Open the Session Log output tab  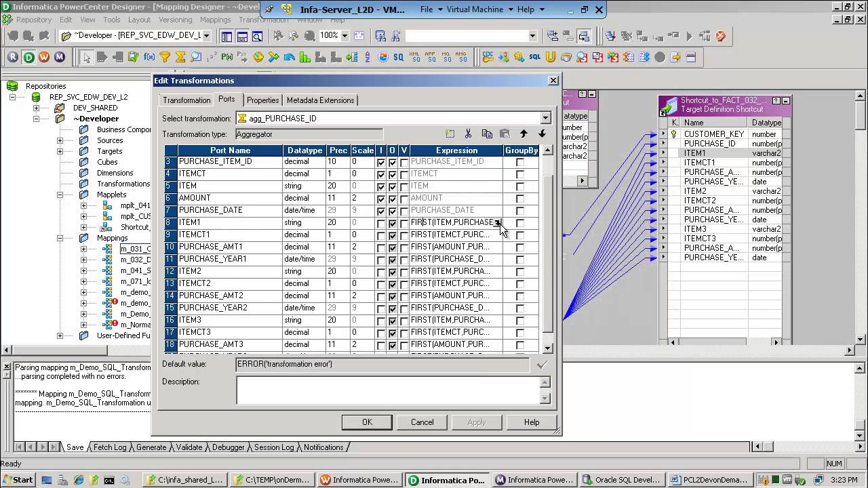(274, 447)
